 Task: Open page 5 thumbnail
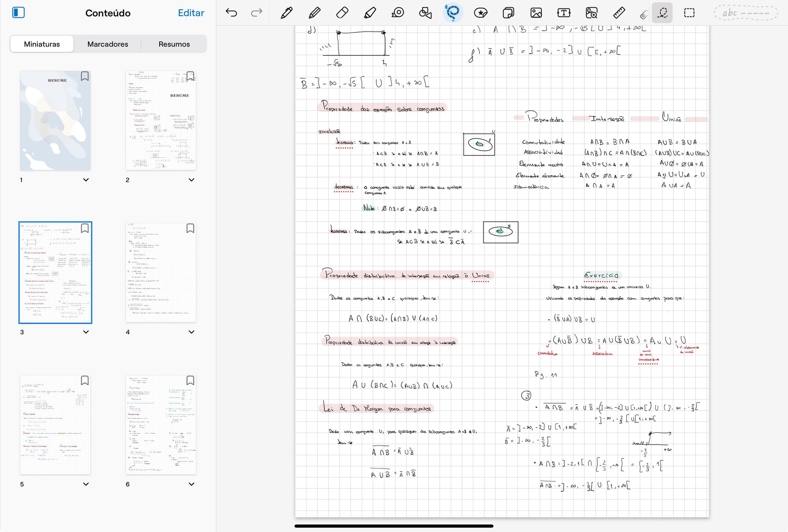[x=55, y=424]
